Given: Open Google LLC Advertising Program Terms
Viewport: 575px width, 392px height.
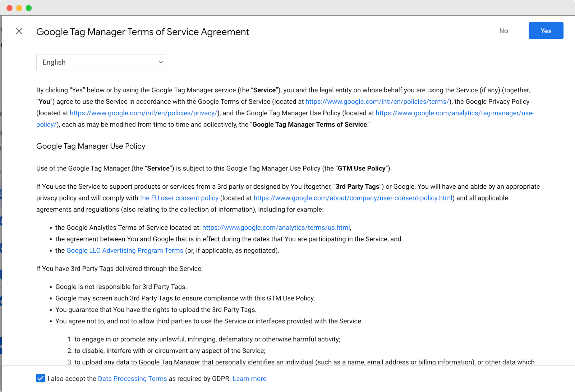Looking at the screenshot, I should (125, 250).
